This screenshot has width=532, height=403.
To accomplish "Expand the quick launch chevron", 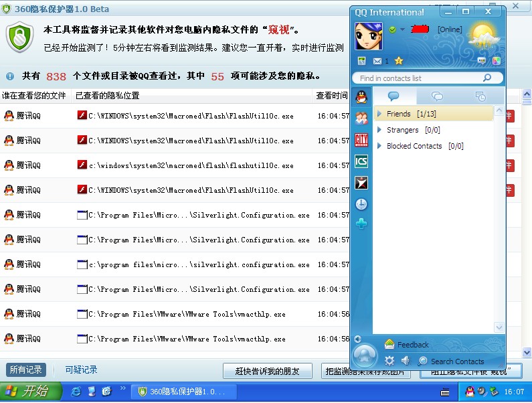I will tap(123, 388).
